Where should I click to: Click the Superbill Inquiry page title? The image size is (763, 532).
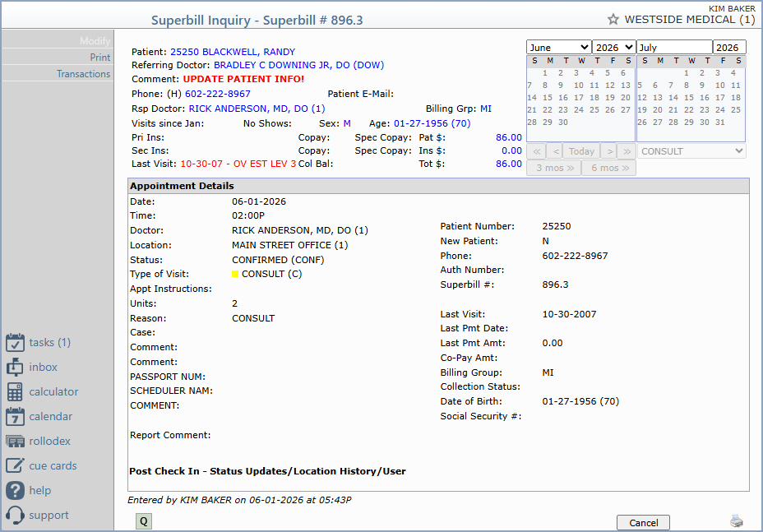(x=257, y=20)
